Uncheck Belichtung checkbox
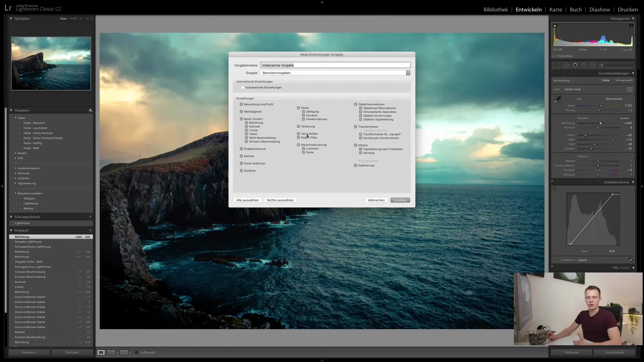Image resolution: width=644 pixels, height=362 pixels. pyautogui.click(x=246, y=123)
